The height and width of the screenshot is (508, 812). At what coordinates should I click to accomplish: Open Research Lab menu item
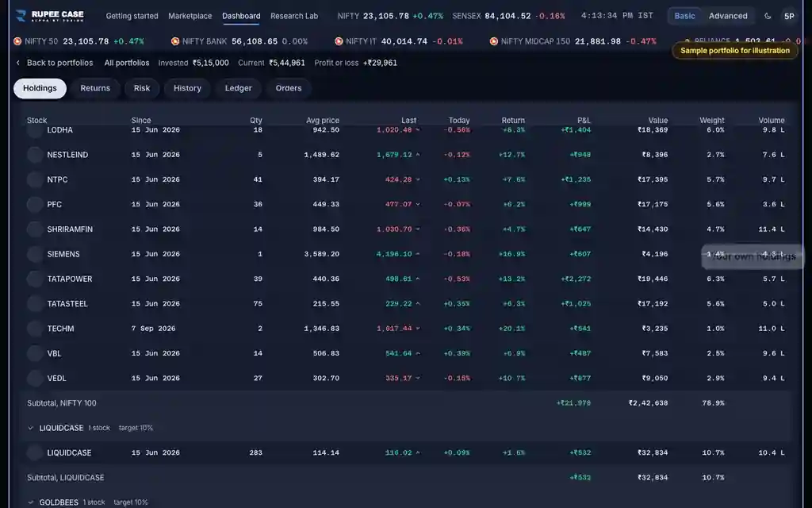294,16
